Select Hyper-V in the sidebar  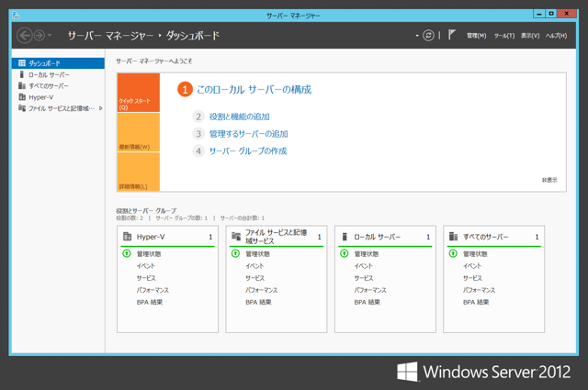(x=58, y=97)
